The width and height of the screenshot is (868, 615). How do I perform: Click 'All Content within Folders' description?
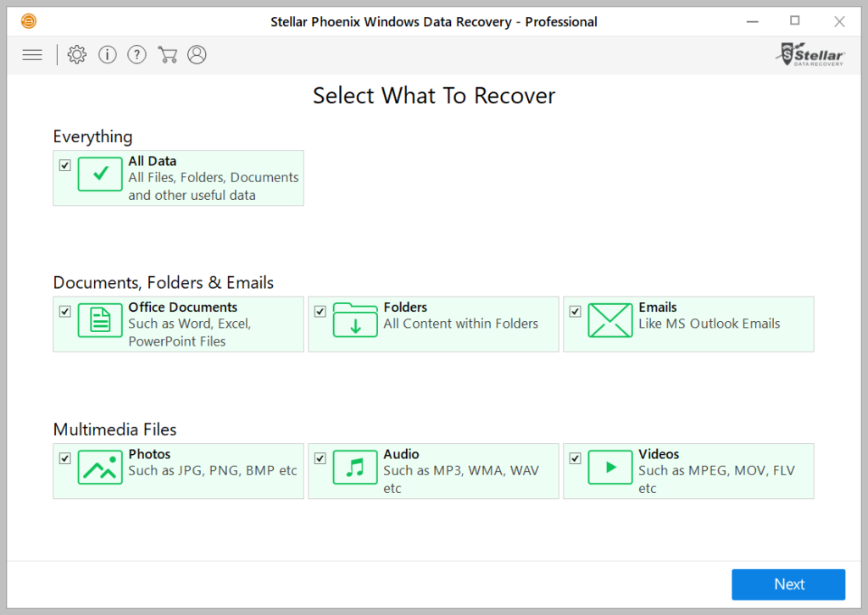460,324
